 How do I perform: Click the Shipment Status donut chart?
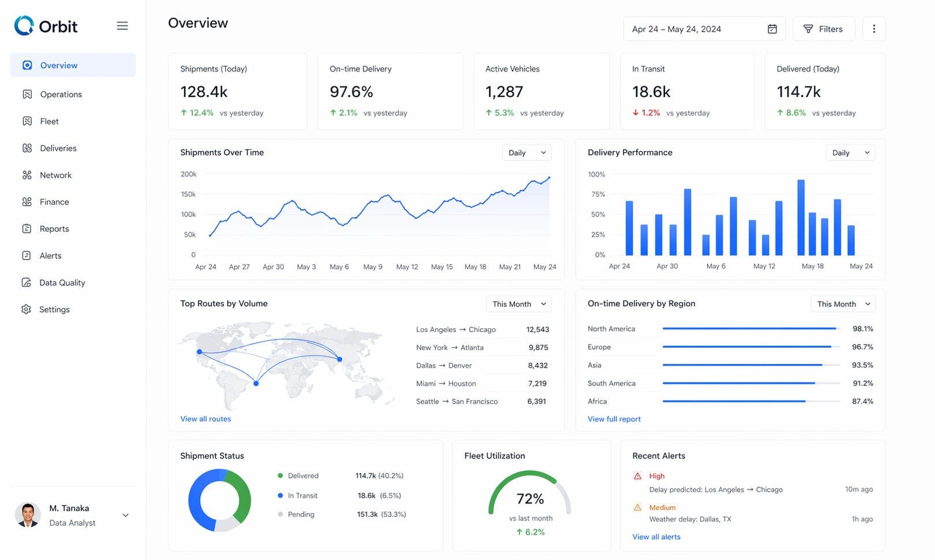219,500
